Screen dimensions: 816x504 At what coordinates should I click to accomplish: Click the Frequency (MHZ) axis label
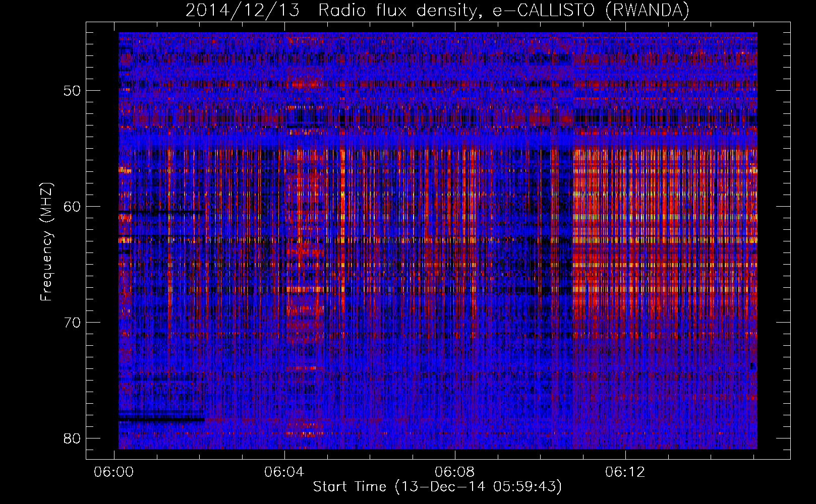pyautogui.click(x=46, y=242)
